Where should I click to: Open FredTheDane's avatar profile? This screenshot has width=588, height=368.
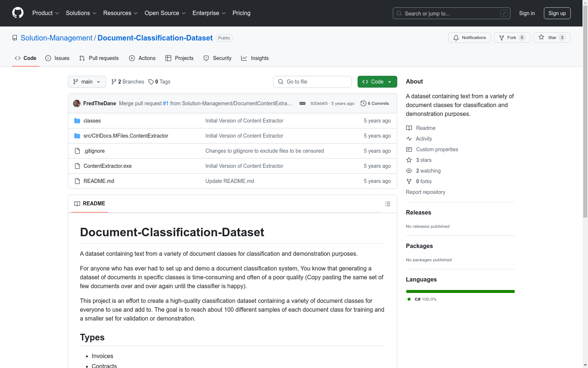click(77, 103)
